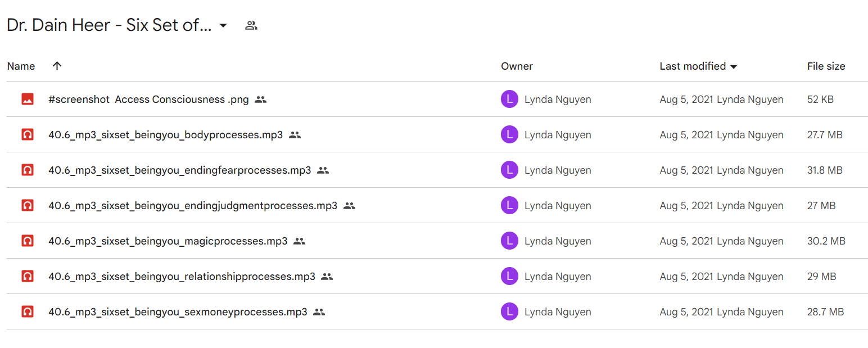Click owner avatar in magicprocesses.mp3 row

point(509,241)
